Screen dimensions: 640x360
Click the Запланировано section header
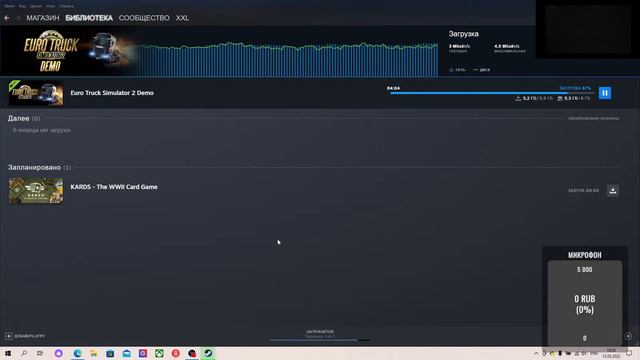click(x=34, y=167)
